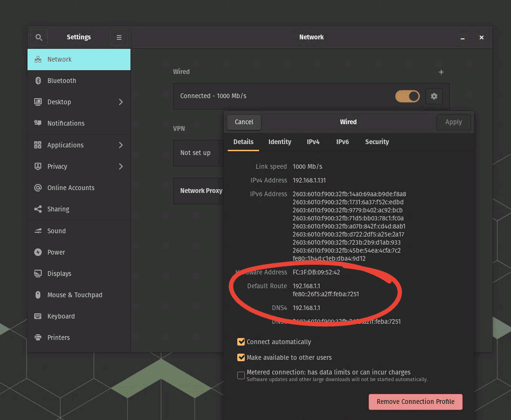Open the Settings search icon
Screen dimensions: 511x420
(x=38, y=37)
